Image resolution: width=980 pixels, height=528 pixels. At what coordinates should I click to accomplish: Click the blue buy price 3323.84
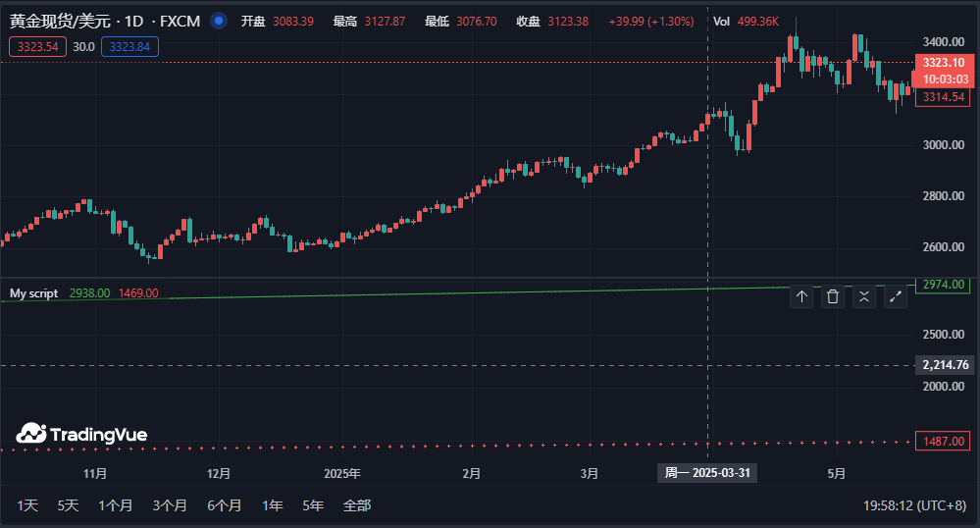click(x=129, y=46)
